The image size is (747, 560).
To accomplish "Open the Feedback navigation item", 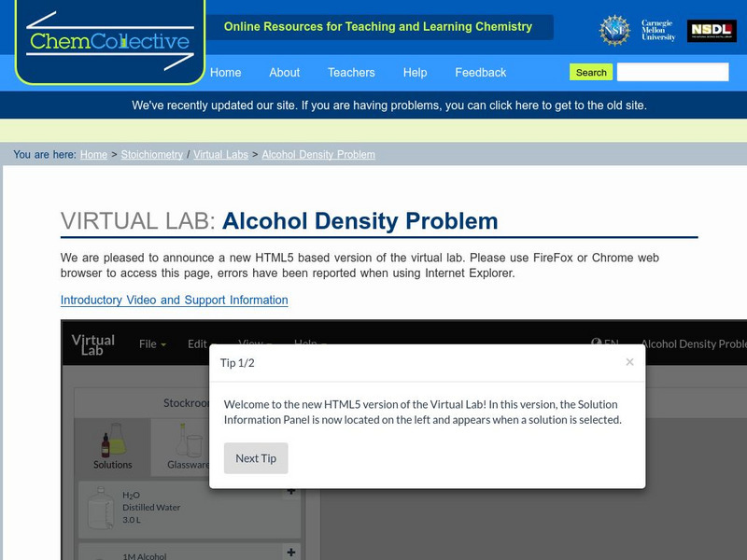I will 480,73.
